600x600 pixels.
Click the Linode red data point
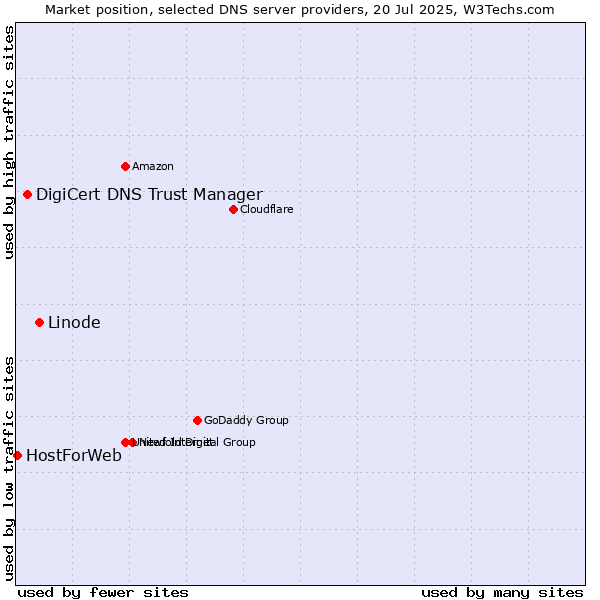[39, 323]
